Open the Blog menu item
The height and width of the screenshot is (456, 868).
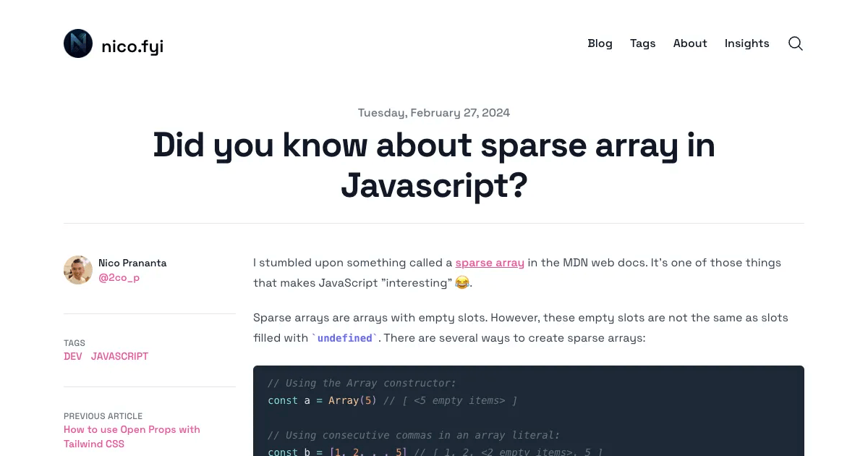click(x=600, y=43)
